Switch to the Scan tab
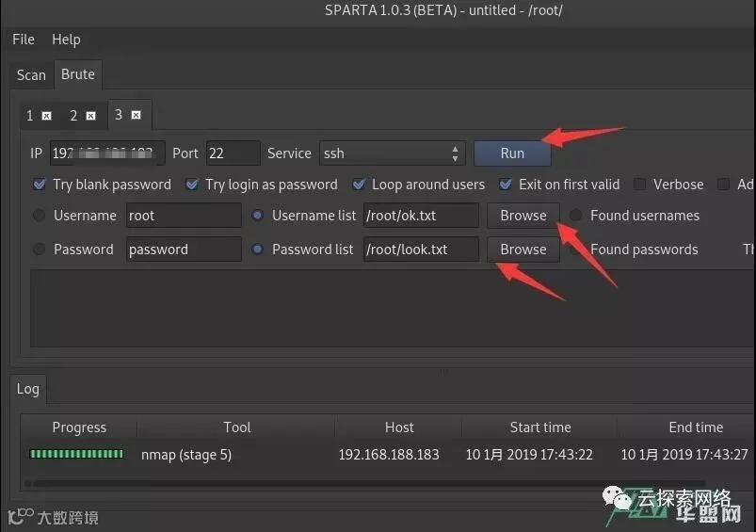Image resolution: width=756 pixels, height=532 pixels. [x=31, y=75]
